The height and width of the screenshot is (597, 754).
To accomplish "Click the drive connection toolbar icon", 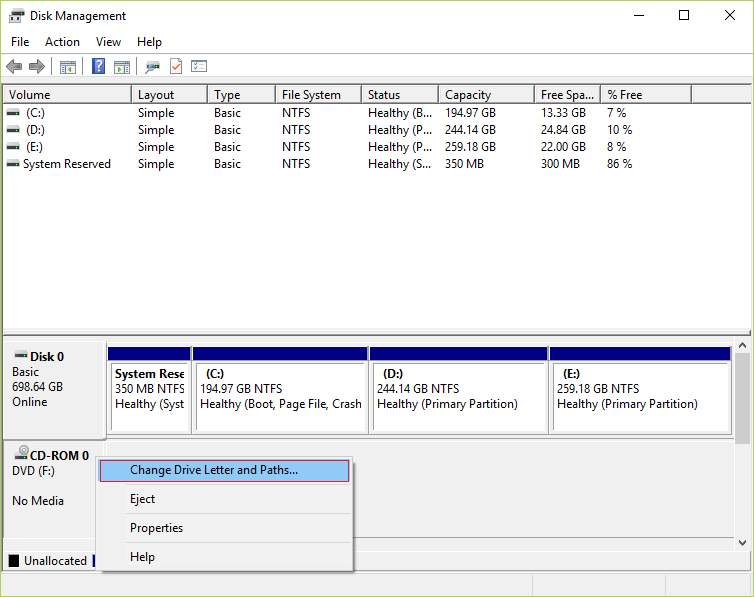I will 152,67.
